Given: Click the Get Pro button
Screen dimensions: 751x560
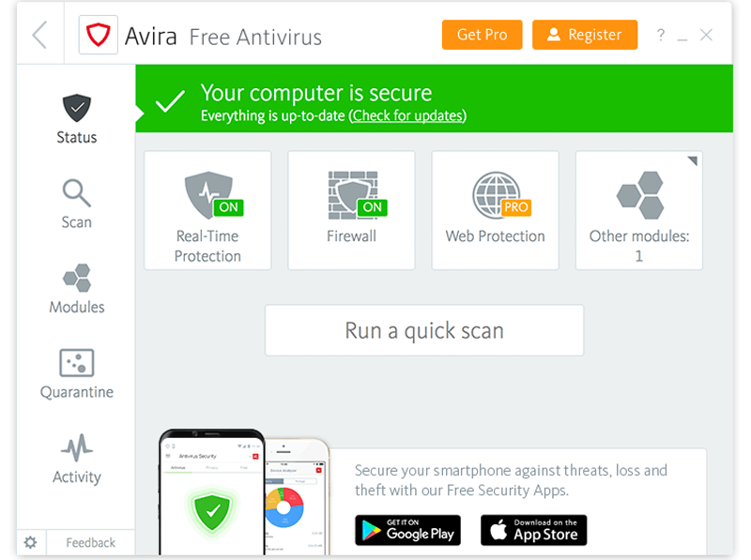Looking at the screenshot, I should 482,35.
